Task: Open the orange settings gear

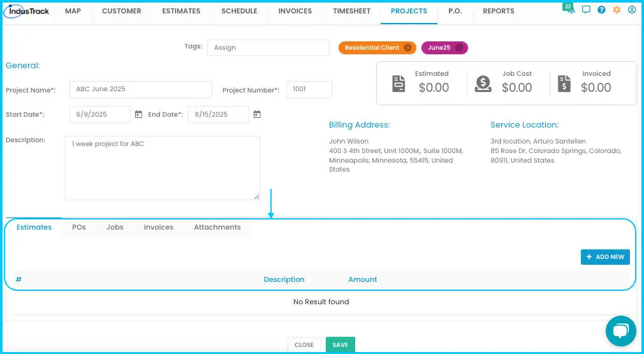Action: pyautogui.click(x=617, y=10)
